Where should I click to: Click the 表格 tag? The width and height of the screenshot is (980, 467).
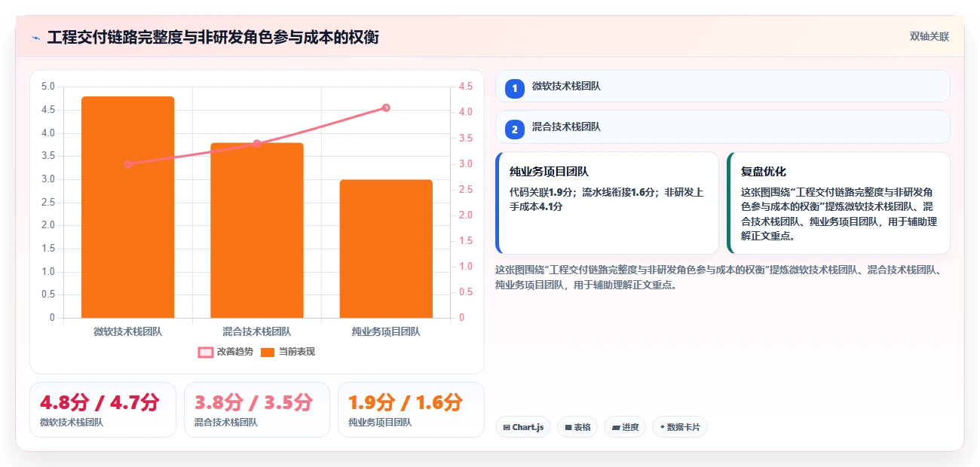click(577, 427)
